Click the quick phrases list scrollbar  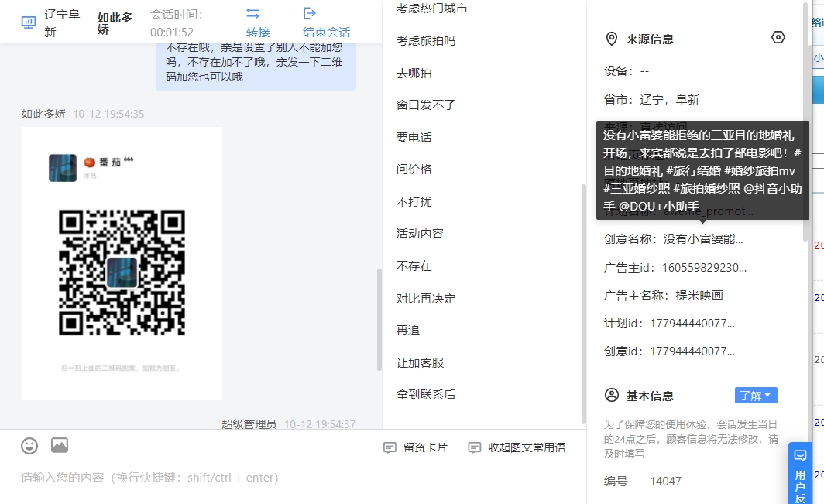click(583, 303)
